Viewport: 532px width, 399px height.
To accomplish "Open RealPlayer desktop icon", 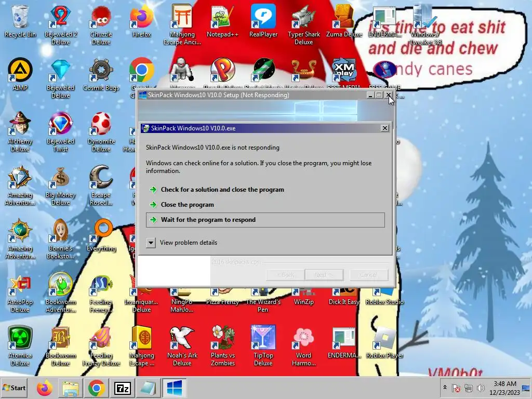I will (x=263, y=21).
